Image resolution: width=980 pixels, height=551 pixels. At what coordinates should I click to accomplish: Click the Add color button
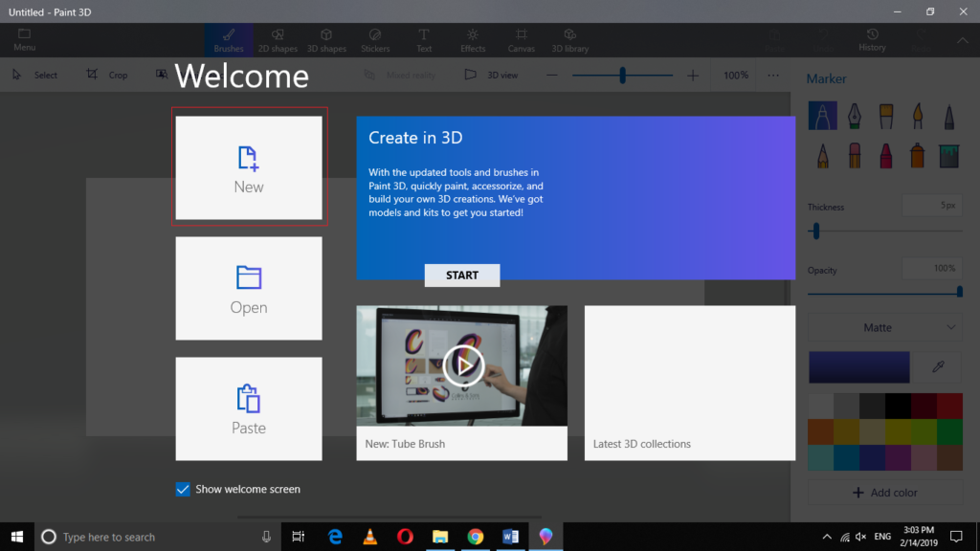pos(885,493)
